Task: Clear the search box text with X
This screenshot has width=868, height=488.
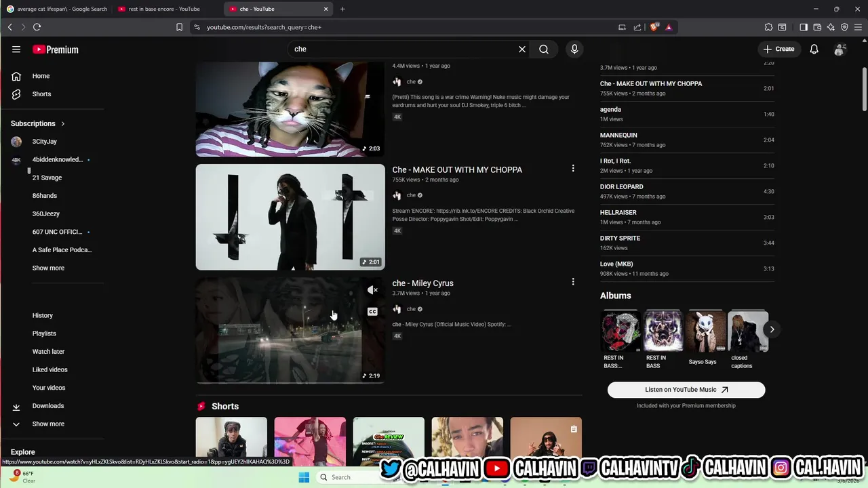Action: coord(522,49)
